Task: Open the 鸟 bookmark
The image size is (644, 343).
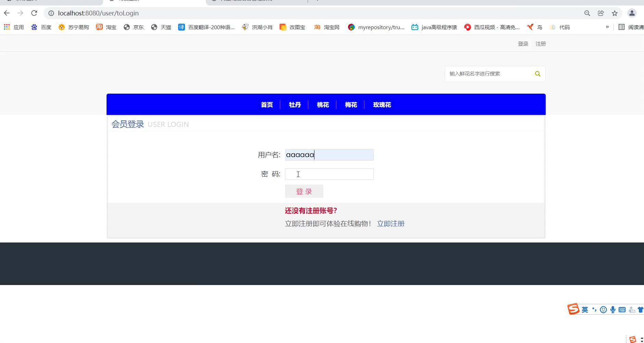Action: coord(535,27)
